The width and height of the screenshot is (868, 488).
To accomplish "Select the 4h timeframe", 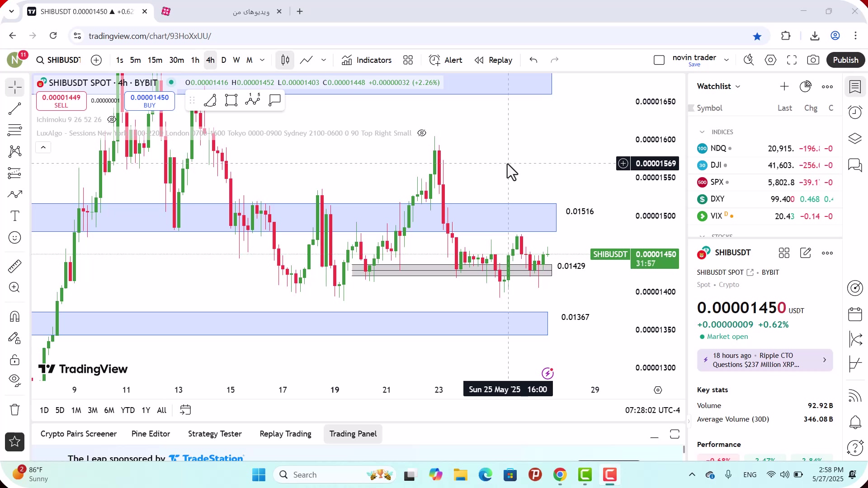I will click(210, 60).
